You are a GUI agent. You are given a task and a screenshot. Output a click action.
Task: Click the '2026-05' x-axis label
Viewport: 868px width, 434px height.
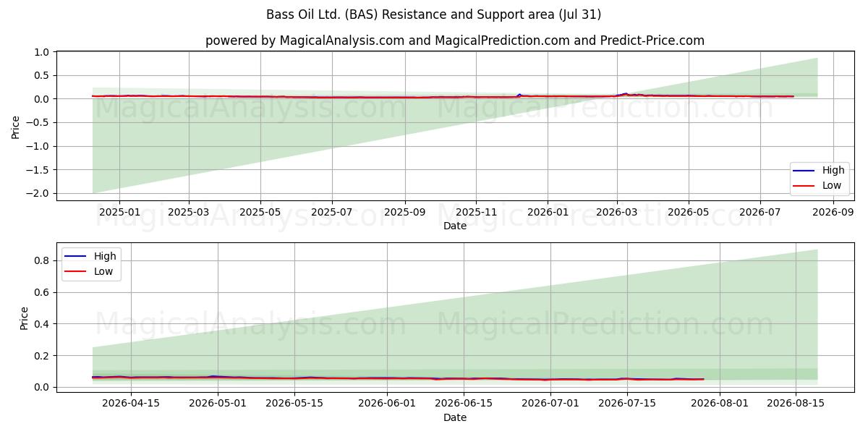point(689,213)
